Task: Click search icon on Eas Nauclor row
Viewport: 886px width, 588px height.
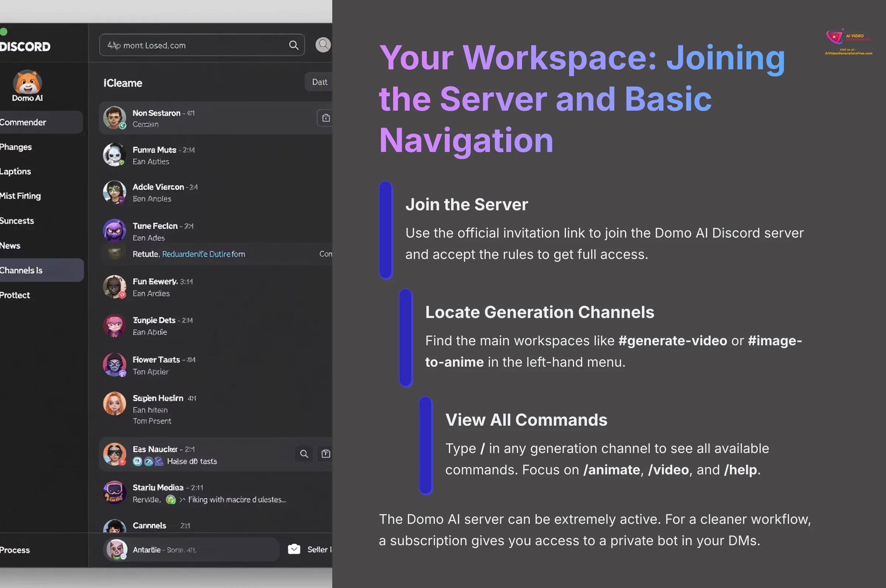Action: [304, 454]
